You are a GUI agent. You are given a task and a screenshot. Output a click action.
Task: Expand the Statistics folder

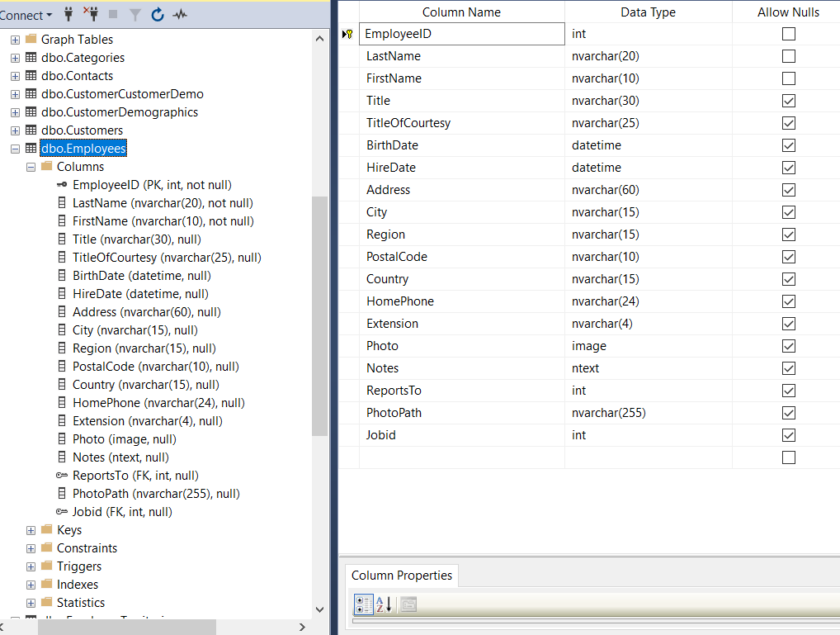coord(31,604)
